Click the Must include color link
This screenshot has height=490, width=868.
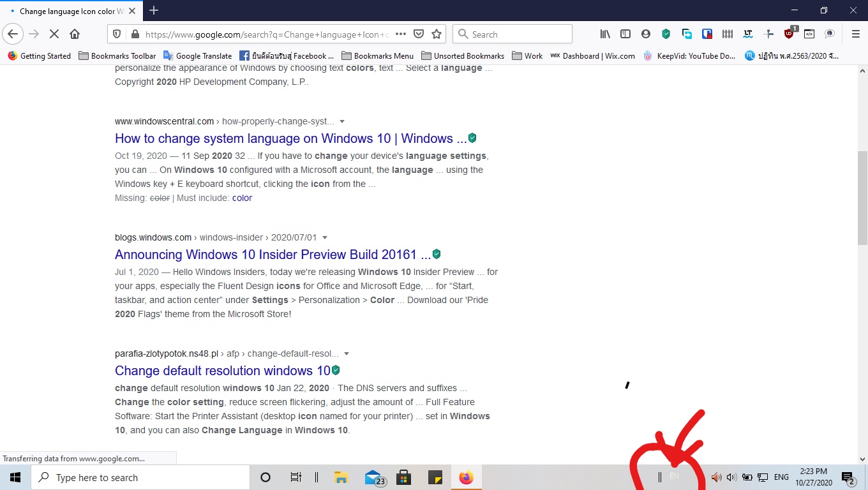tap(242, 198)
